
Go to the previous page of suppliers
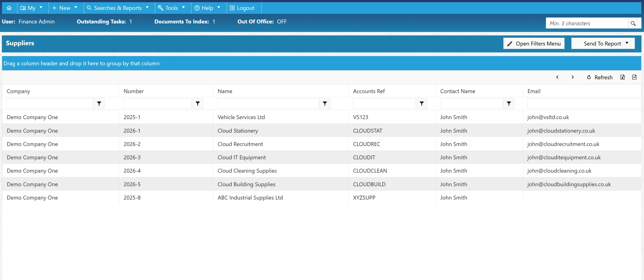(557, 77)
